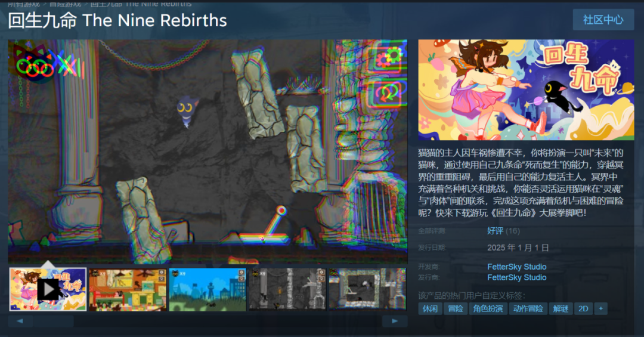Click the 发行日期 label

tap(432, 248)
